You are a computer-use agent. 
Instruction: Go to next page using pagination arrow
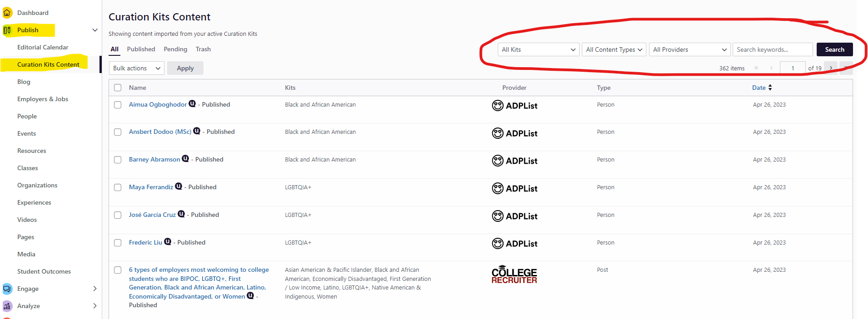831,68
